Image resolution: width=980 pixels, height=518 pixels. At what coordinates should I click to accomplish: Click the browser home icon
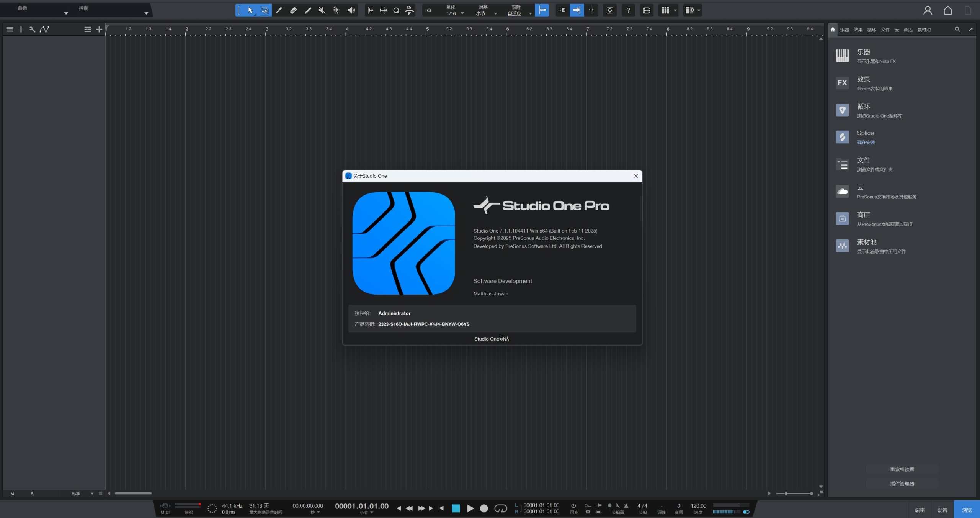[x=833, y=30]
